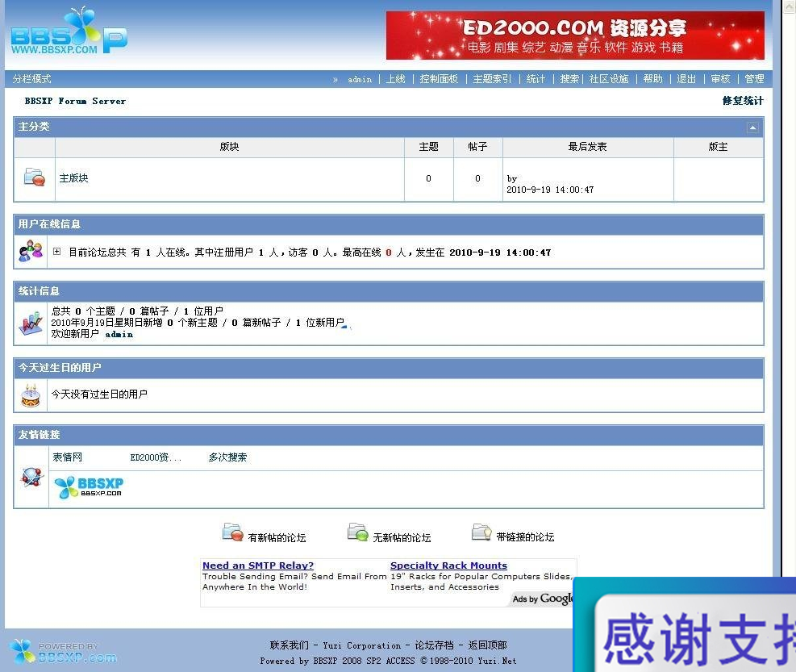Click the 版块 column header
The height and width of the screenshot is (672, 796).
[x=230, y=147]
